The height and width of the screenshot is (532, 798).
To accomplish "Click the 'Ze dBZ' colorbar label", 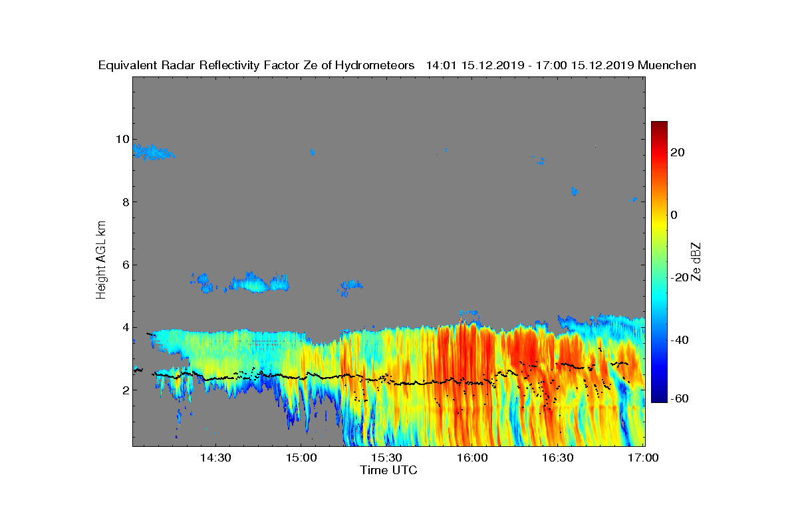I will 696,262.
